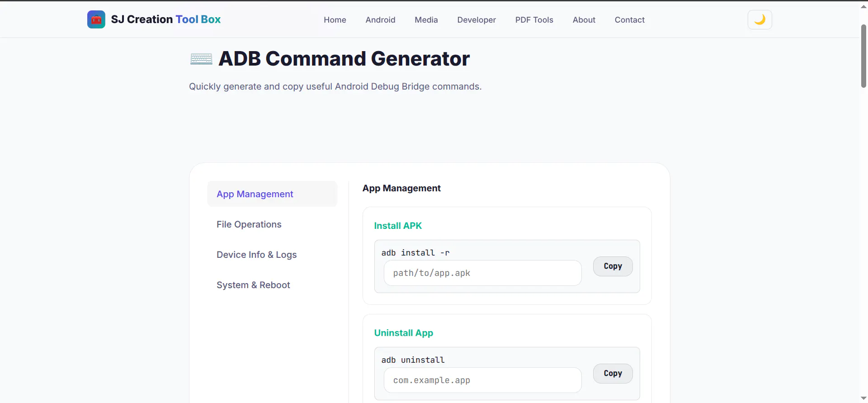This screenshot has width=868, height=403.
Task: Open the Contact page link
Action: tap(630, 20)
